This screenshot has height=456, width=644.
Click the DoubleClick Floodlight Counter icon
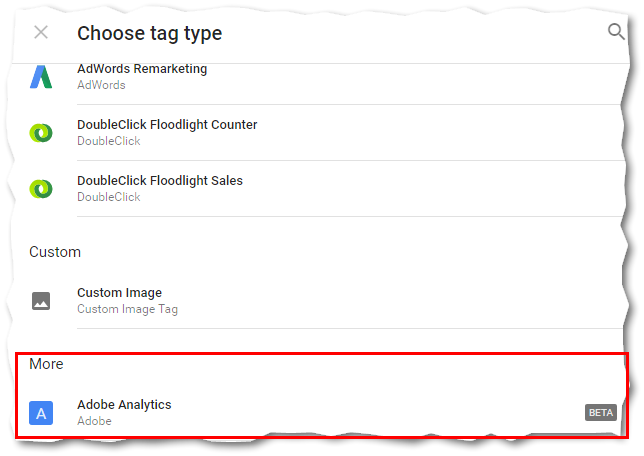41,133
